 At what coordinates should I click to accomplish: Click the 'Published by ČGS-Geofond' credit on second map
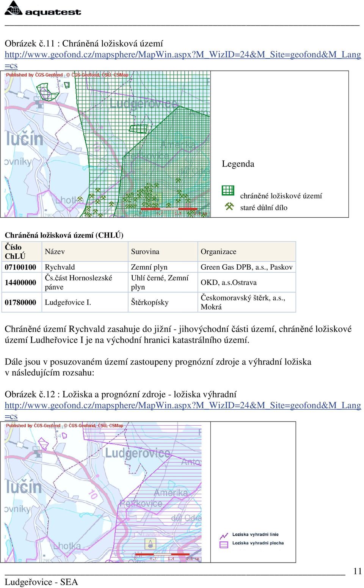point(33,426)
